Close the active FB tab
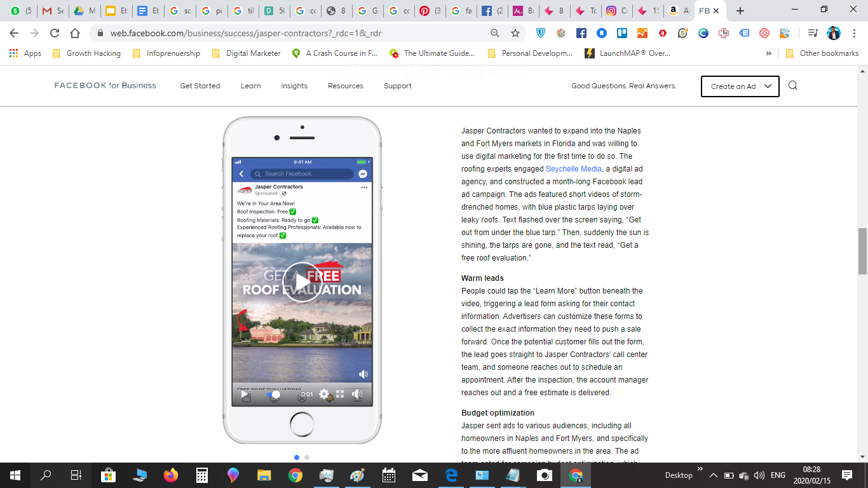 716,11
